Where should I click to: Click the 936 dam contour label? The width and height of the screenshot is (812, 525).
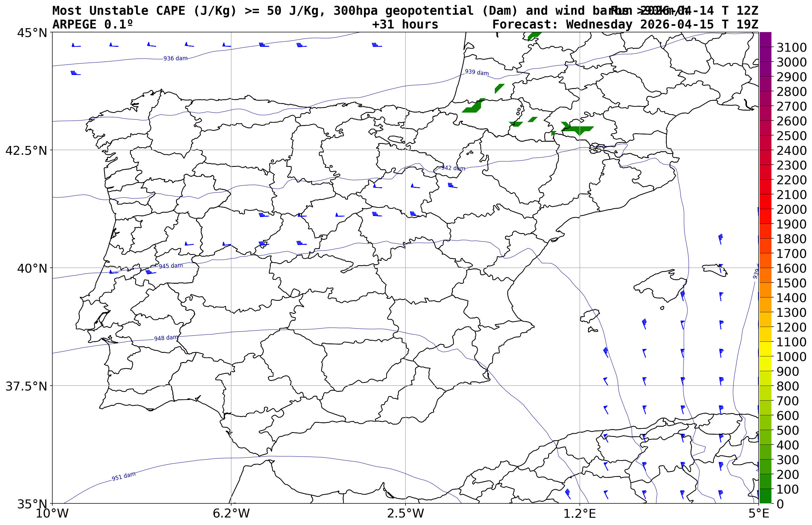click(x=175, y=59)
